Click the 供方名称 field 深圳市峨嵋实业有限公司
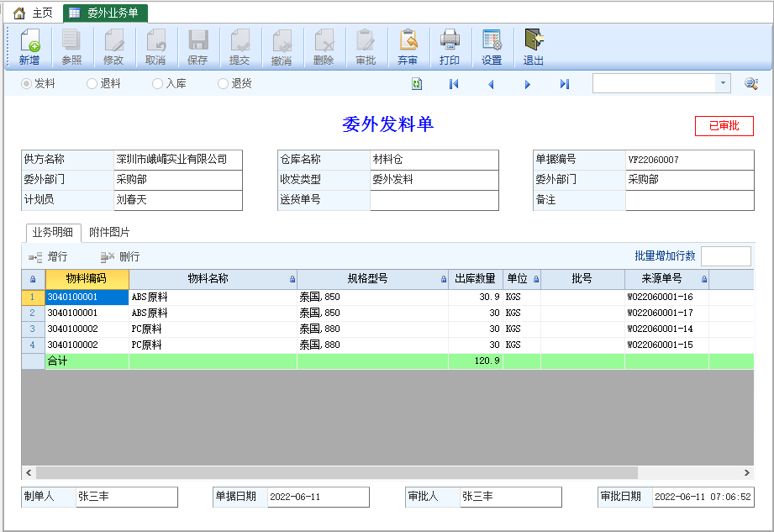 point(177,160)
